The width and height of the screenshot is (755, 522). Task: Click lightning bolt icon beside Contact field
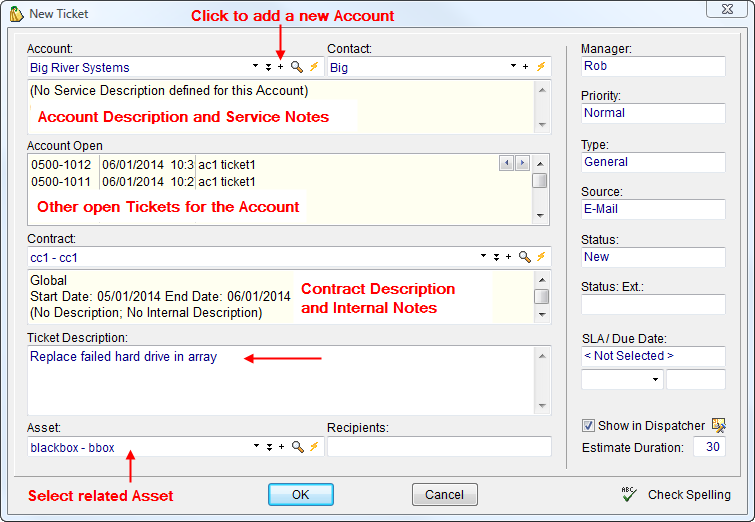click(x=541, y=67)
